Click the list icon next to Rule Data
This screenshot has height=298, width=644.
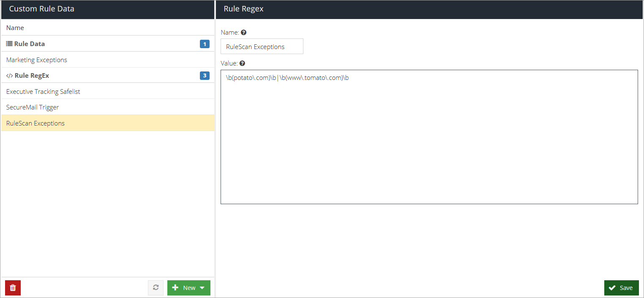tap(9, 44)
